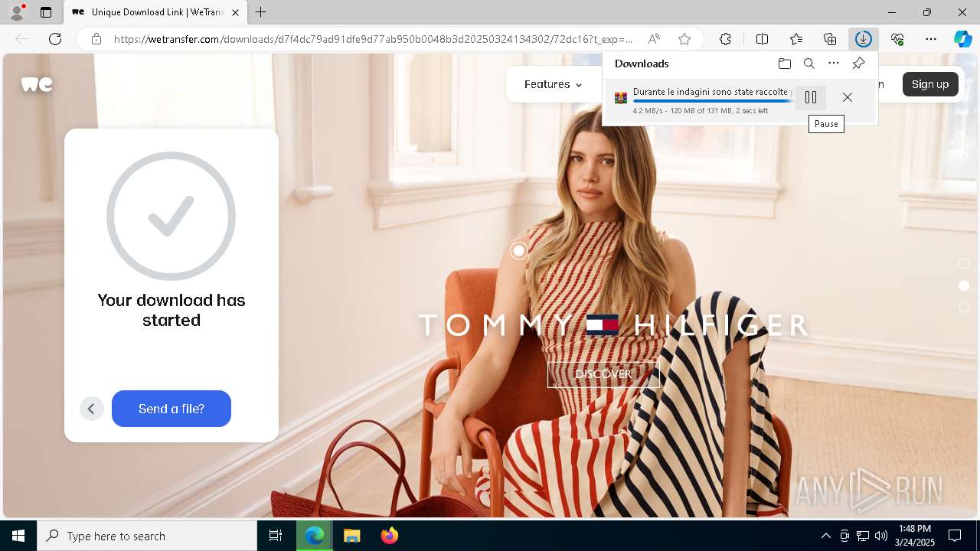The width and height of the screenshot is (980, 551).
Task: Open File Explorer from taskbar
Action: 351,536
